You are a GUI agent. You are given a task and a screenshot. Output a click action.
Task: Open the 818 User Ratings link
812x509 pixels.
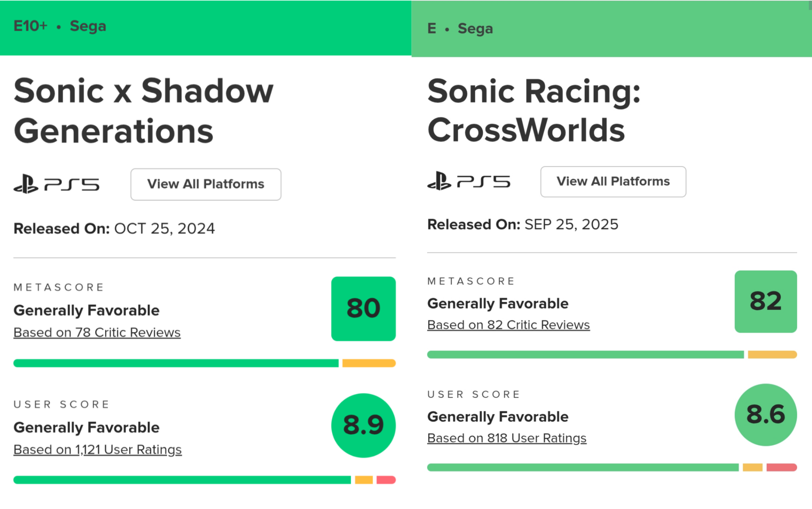[507, 438]
